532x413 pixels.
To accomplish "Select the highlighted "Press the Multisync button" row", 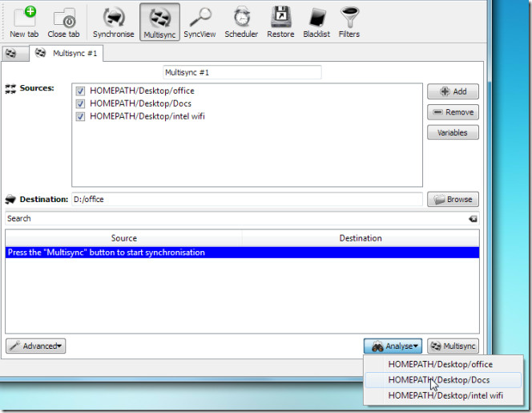I will (242, 253).
